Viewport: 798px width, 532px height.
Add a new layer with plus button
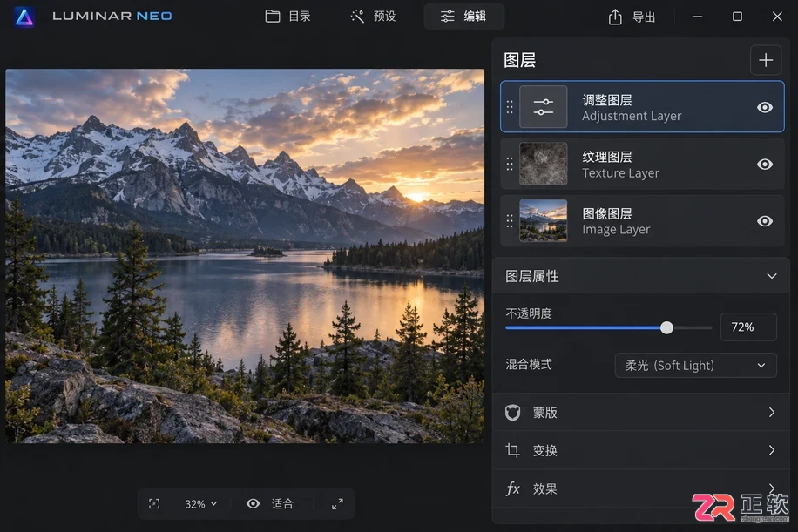point(766,61)
